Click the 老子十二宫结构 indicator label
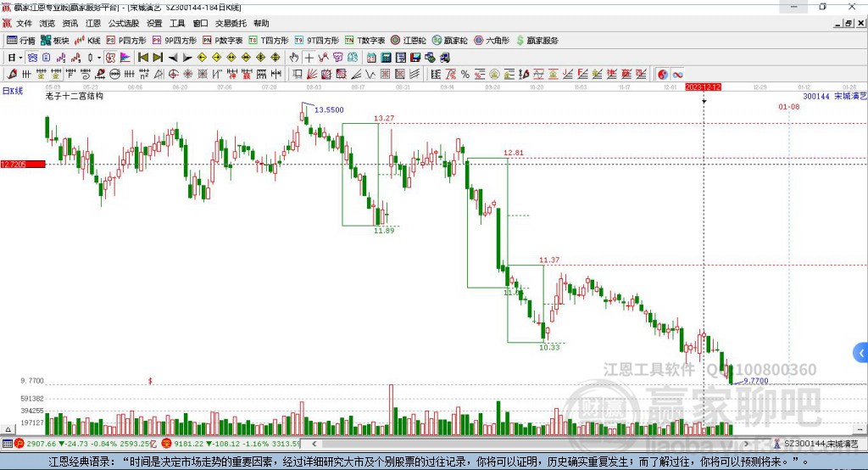This screenshot has width=868, height=470. click(75, 96)
